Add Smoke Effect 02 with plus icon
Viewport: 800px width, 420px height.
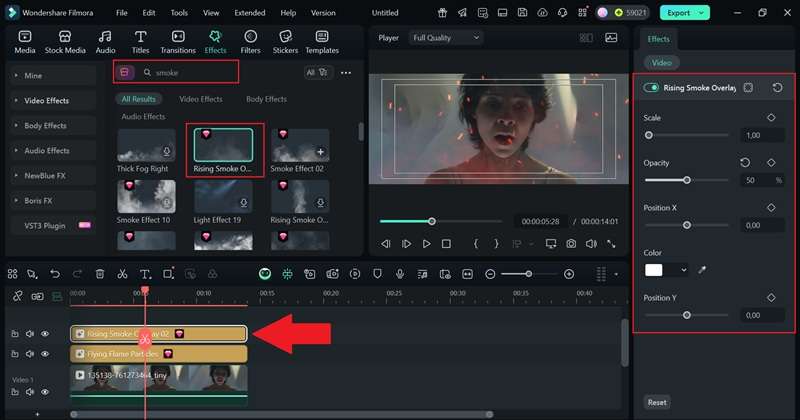[320, 152]
